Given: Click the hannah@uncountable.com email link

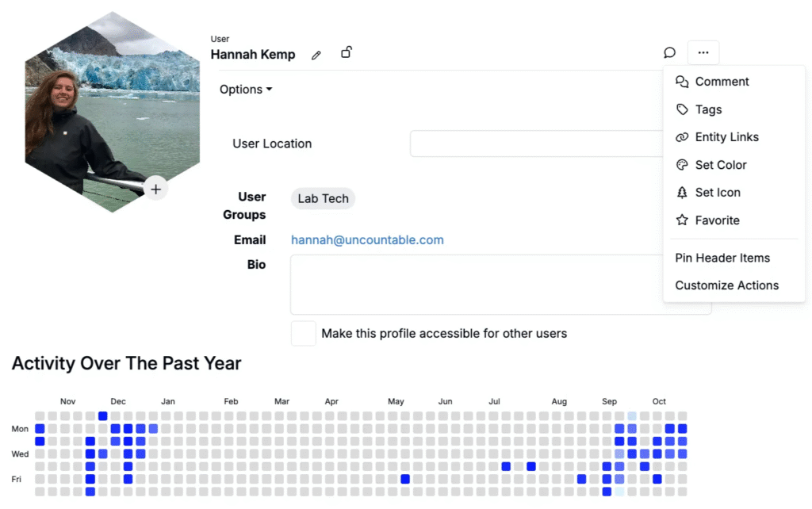Looking at the screenshot, I should pyautogui.click(x=367, y=240).
